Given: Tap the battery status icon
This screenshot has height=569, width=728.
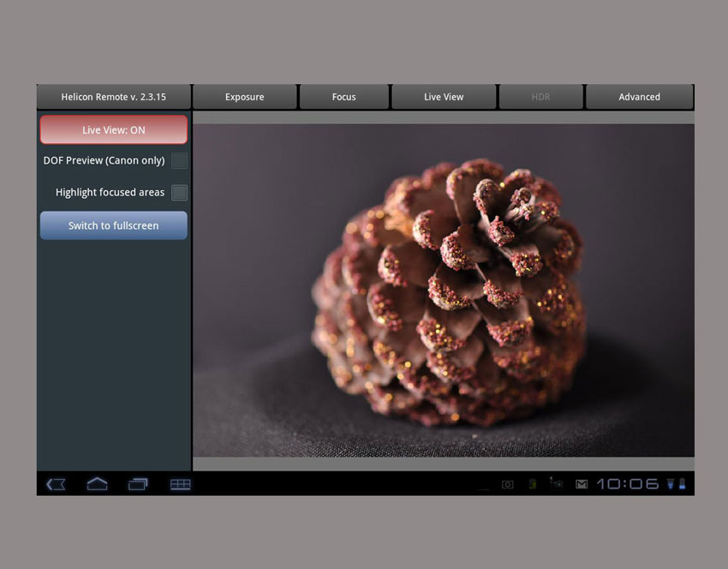Looking at the screenshot, I should click(683, 483).
